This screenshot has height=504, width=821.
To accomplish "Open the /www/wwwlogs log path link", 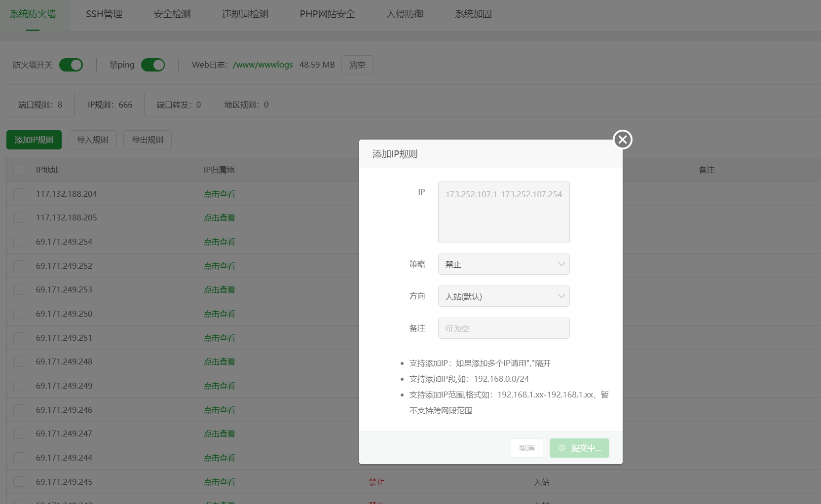I will [263, 65].
